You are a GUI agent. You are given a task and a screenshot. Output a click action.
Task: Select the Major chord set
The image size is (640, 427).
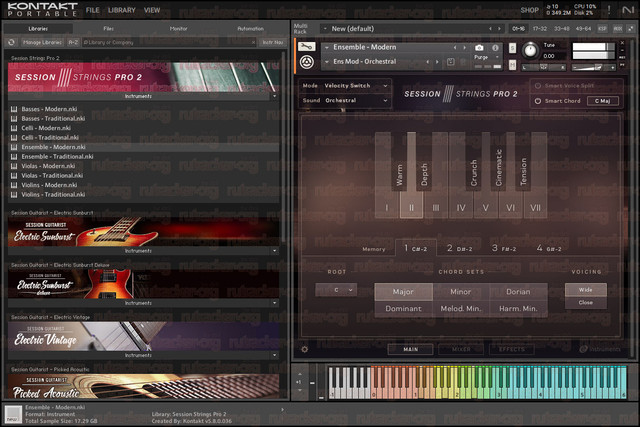coord(403,291)
